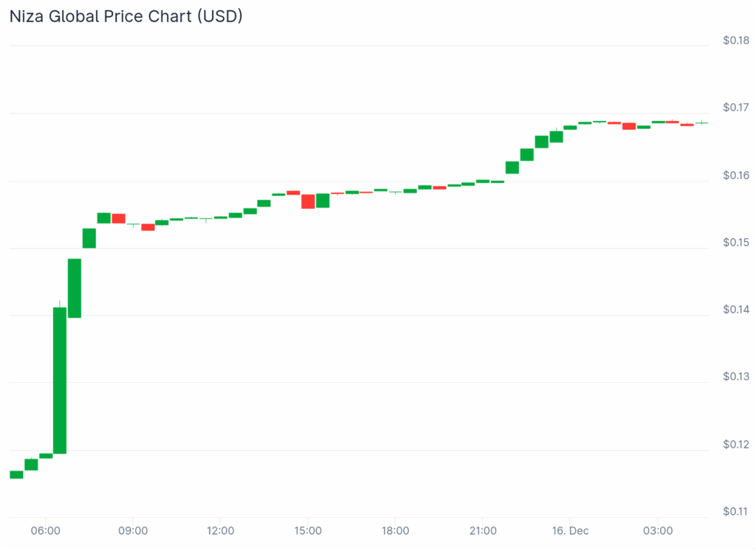The height and width of the screenshot is (551, 756).
Task: Select the 09:00 time axis label
Action: pyautogui.click(x=133, y=530)
